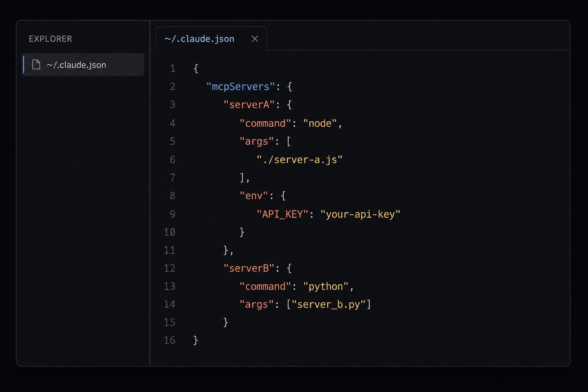Select the ~/.claude.json editor tab
The image size is (588, 392).
click(211, 39)
